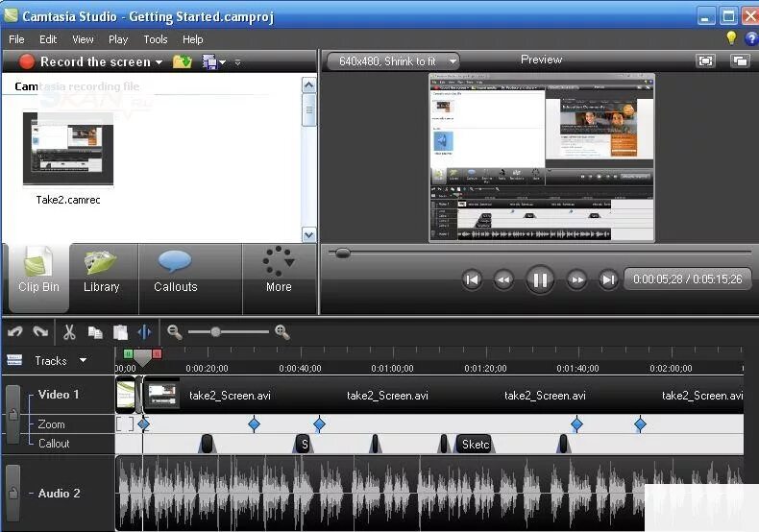Click the red Record the screen button

[x=27, y=61]
